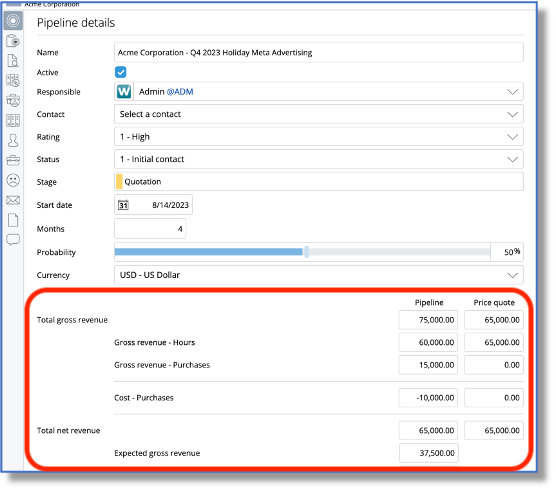This screenshot has width=556, height=490.
Task: Click the Pipeline Total gross revenue field
Action: [428, 320]
